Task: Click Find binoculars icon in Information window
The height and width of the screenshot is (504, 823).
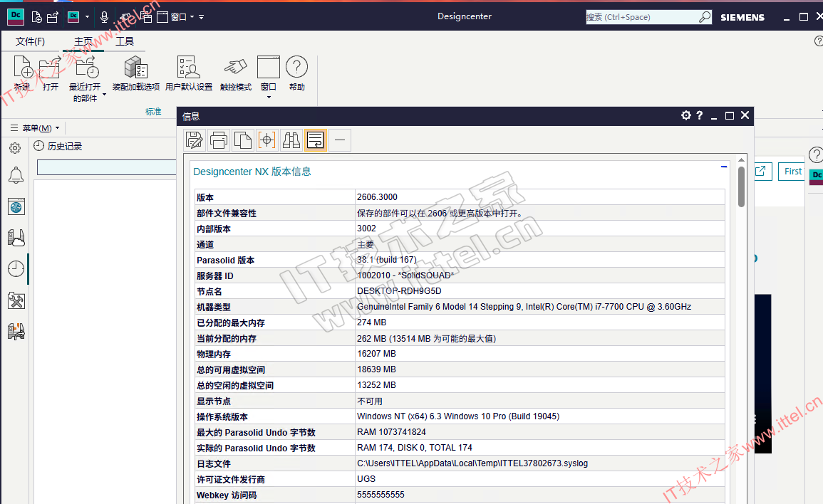Action: (291, 140)
